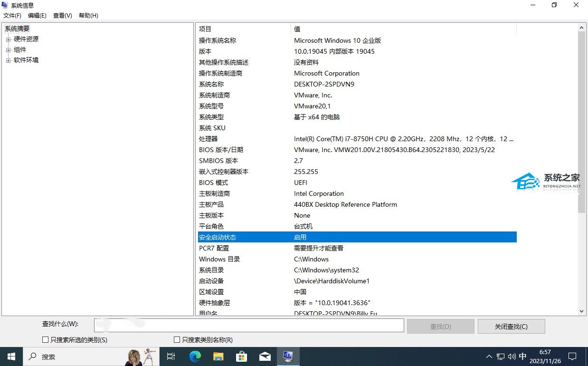
Task: Select the 硬件抽象层 row
Action: tap(357, 303)
